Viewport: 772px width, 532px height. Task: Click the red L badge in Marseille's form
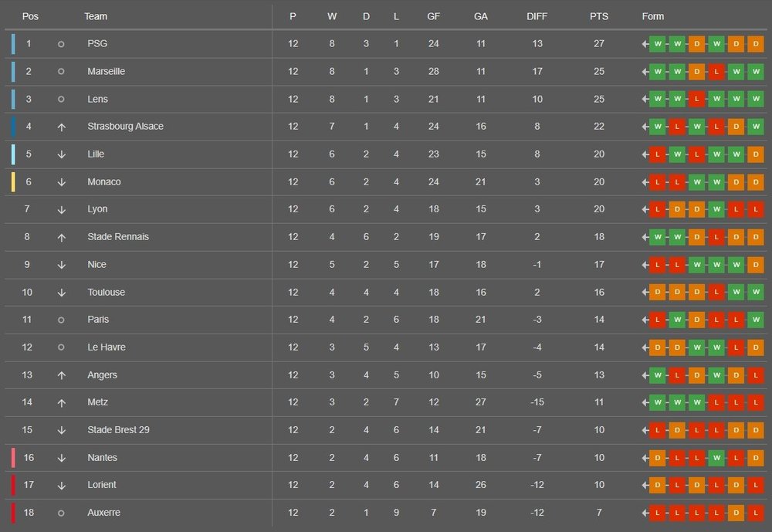coord(716,71)
